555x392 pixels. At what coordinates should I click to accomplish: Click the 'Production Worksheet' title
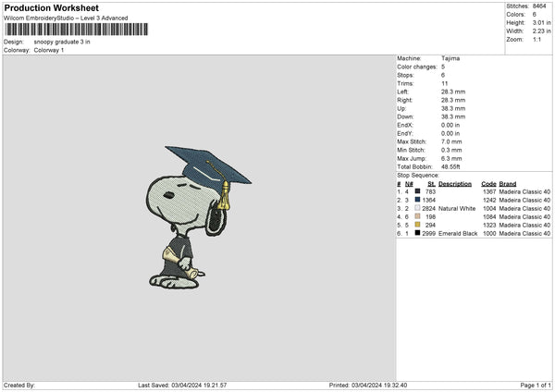point(52,7)
